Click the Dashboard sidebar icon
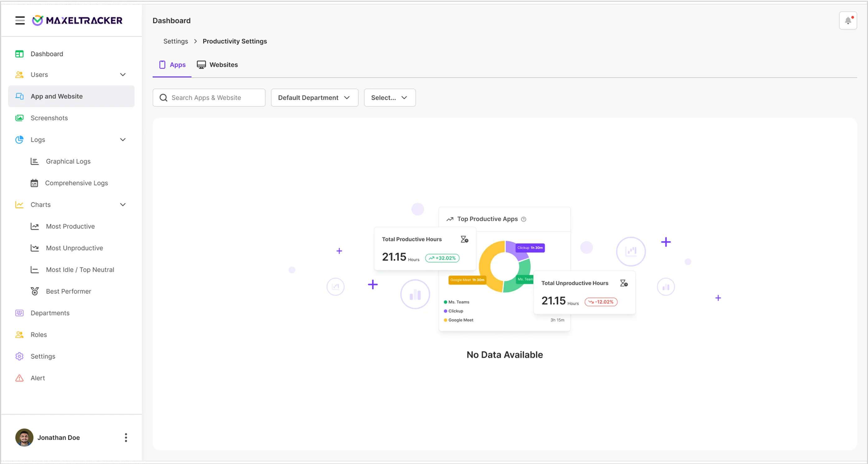The height and width of the screenshot is (464, 868). click(19, 54)
